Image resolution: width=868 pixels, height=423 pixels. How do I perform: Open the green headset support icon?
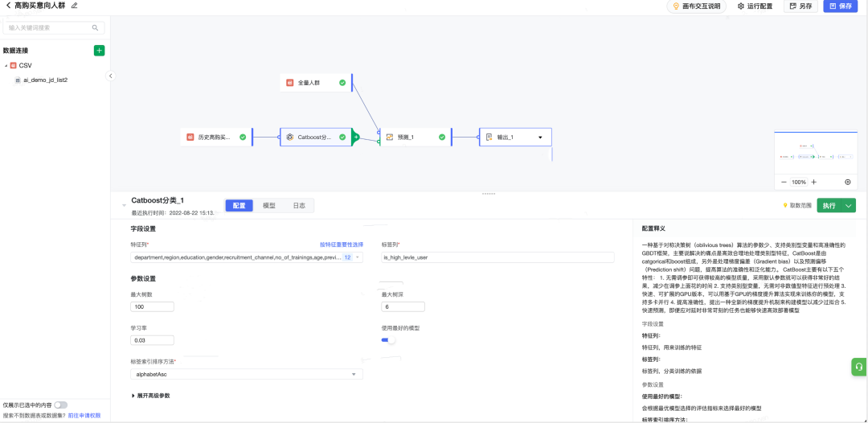[859, 367]
